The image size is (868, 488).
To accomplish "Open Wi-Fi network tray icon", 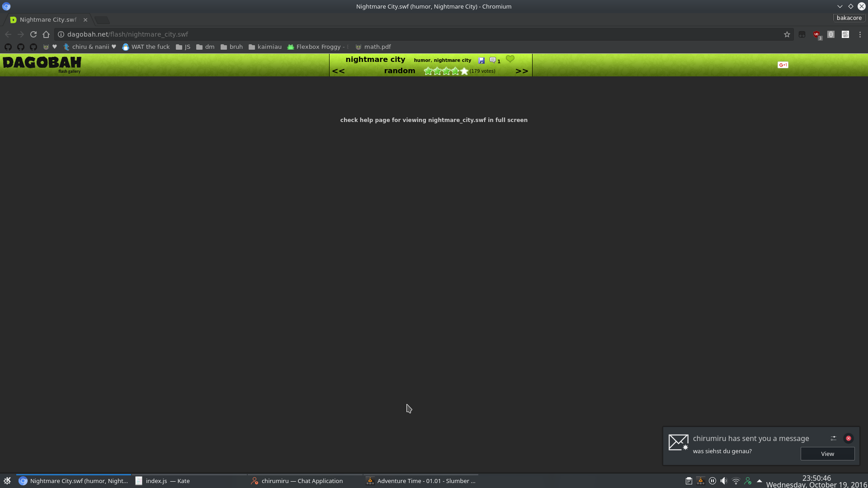I will click(736, 481).
